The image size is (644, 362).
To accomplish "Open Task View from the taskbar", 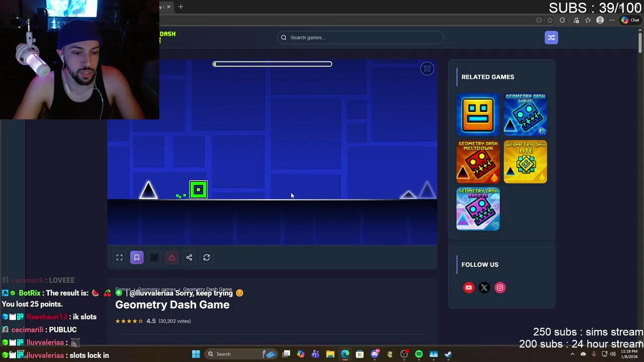I will (x=286, y=354).
